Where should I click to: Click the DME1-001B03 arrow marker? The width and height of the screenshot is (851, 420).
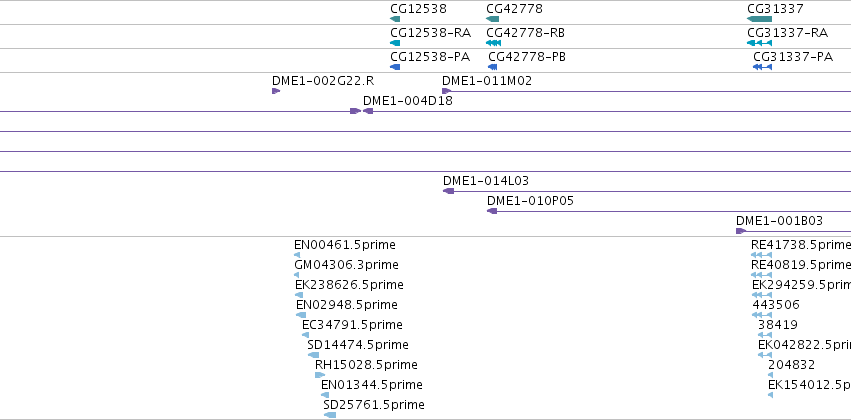click(x=741, y=231)
